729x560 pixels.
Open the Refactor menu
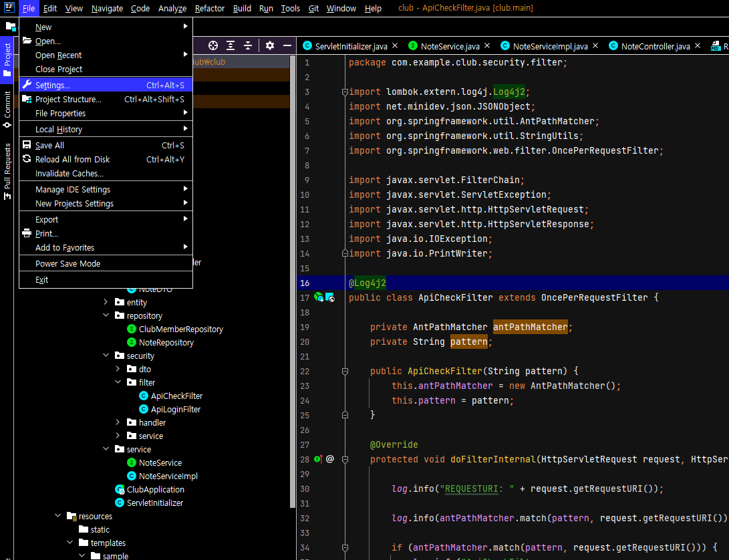210,9
